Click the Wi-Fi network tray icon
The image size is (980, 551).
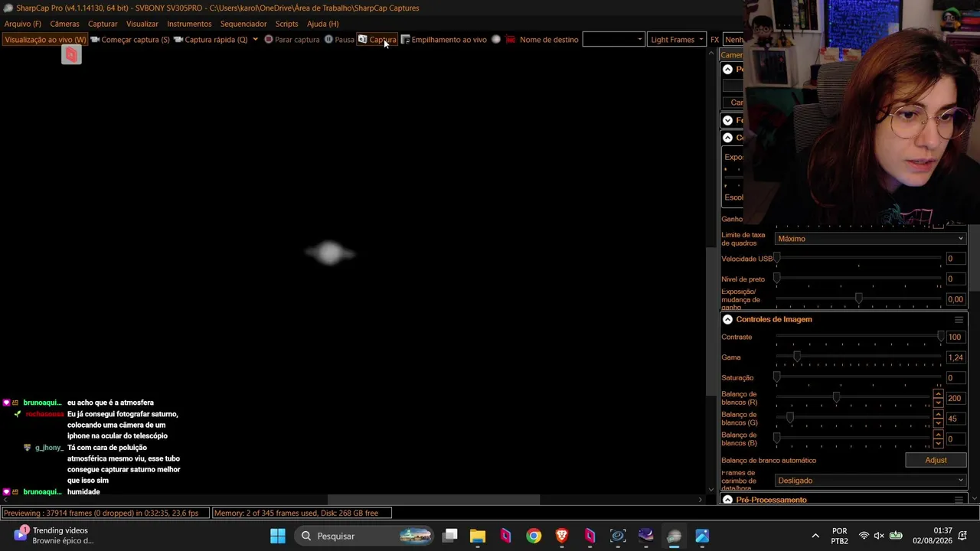[864, 536]
